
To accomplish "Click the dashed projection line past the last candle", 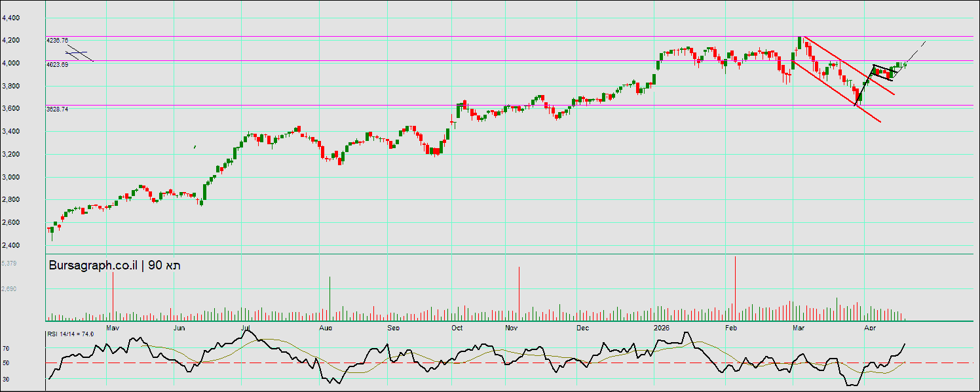I will 917,50.
